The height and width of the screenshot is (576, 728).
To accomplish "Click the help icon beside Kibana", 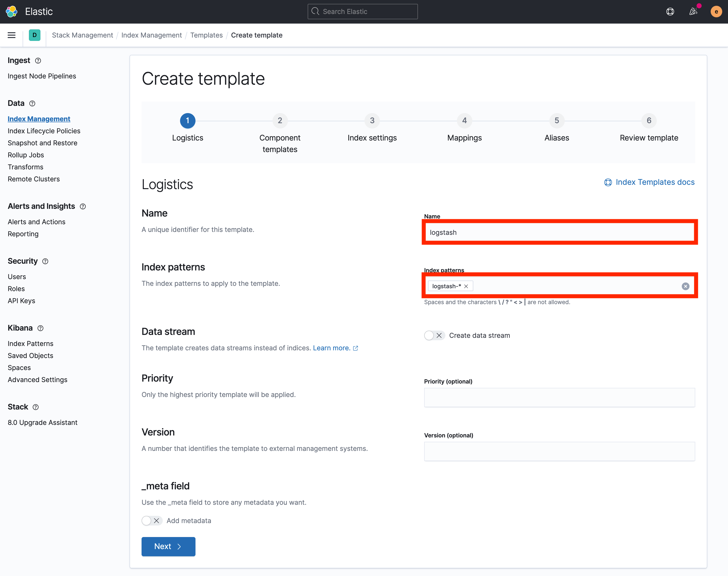I will coord(40,328).
